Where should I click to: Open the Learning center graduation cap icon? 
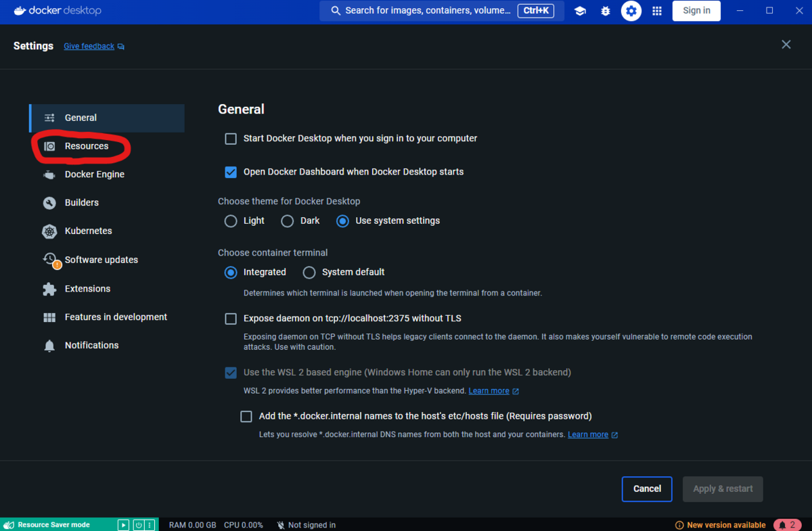(x=580, y=11)
